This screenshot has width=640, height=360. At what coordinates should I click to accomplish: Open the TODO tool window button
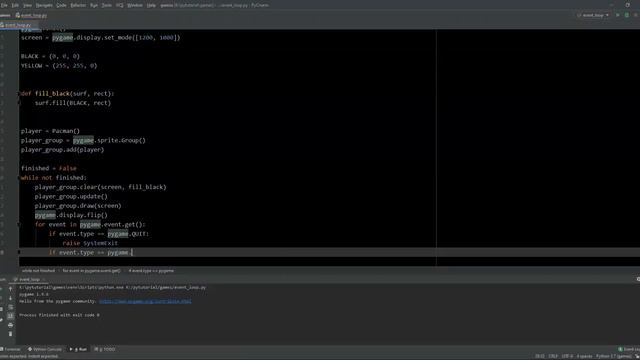pyautogui.click(x=105, y=349)
